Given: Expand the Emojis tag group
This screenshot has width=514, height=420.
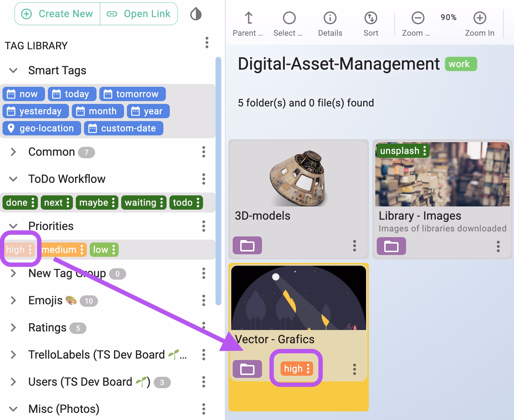Looking at the screenshot, I should pyautogui.click(x=13, y=300).
